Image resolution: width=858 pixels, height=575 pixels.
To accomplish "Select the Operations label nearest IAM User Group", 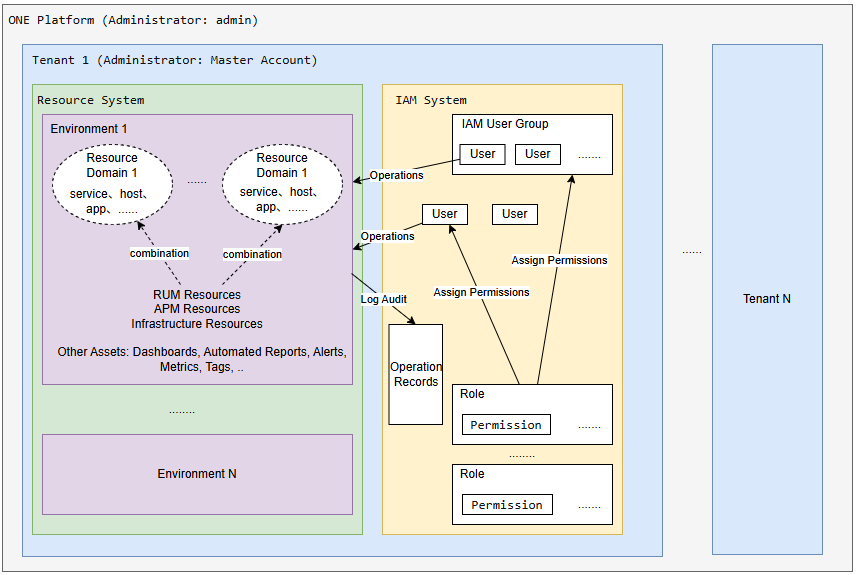I will pos(396,175).
